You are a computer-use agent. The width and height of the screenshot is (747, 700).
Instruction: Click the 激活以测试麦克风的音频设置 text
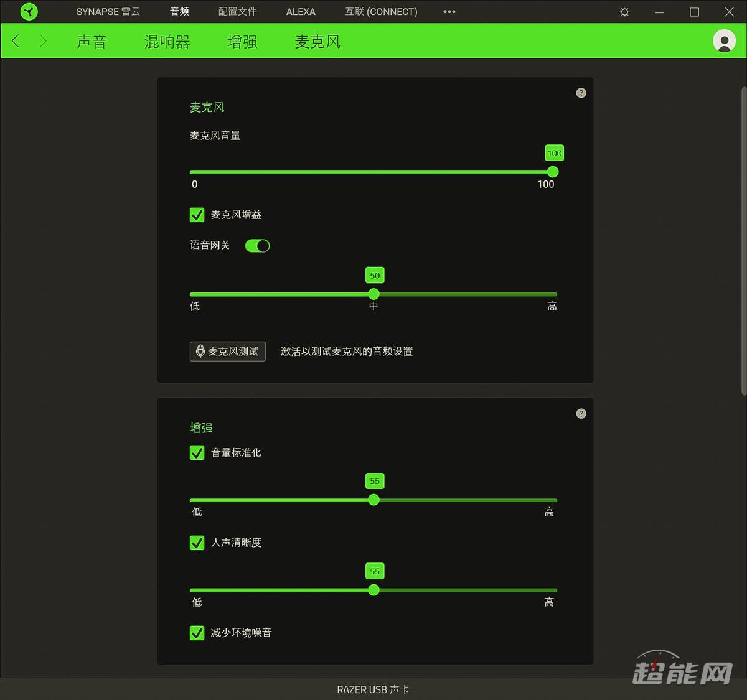tap(347, 352)
